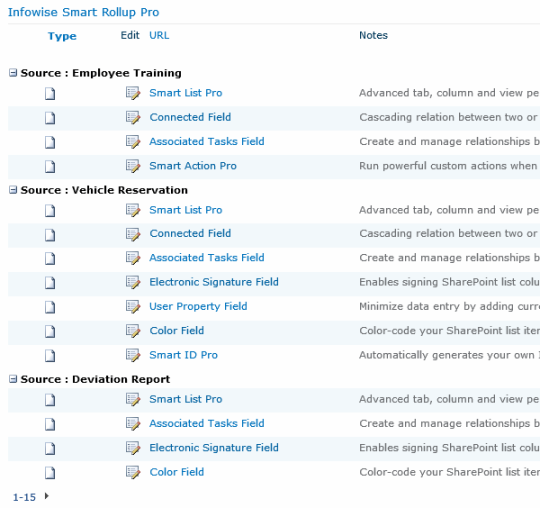Open Connected Field link under Employee Training
540x508 pixels.
[190, 117]
